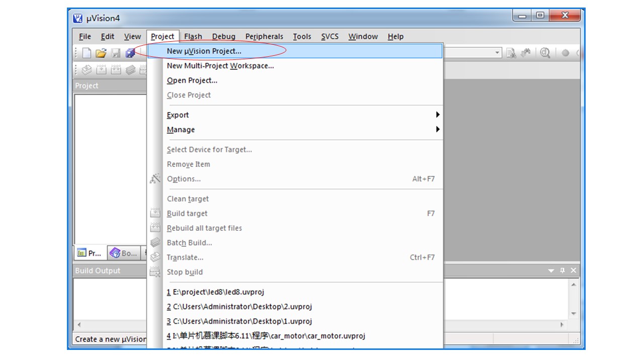Open the SVCS menu
Image resolution: width=644 pixels, height=362 pixels.
click(x=330, y=36)
